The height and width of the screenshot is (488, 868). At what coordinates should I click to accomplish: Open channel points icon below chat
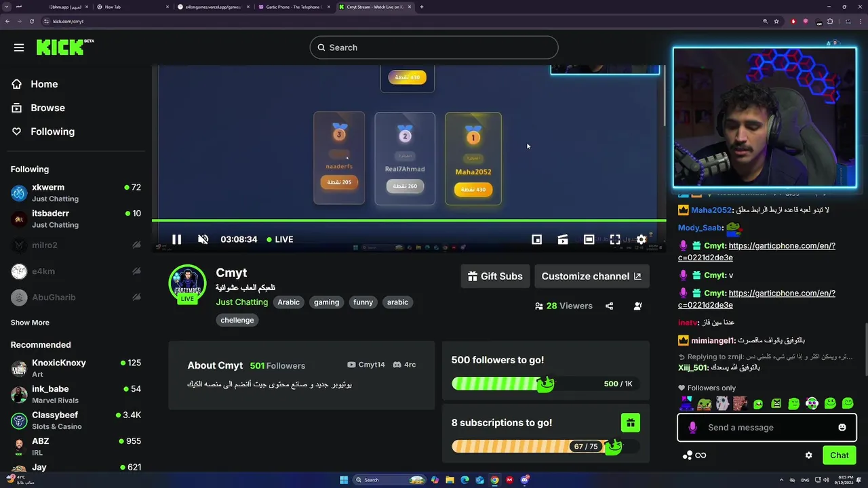pyautogui.click(x=688, y=455)
